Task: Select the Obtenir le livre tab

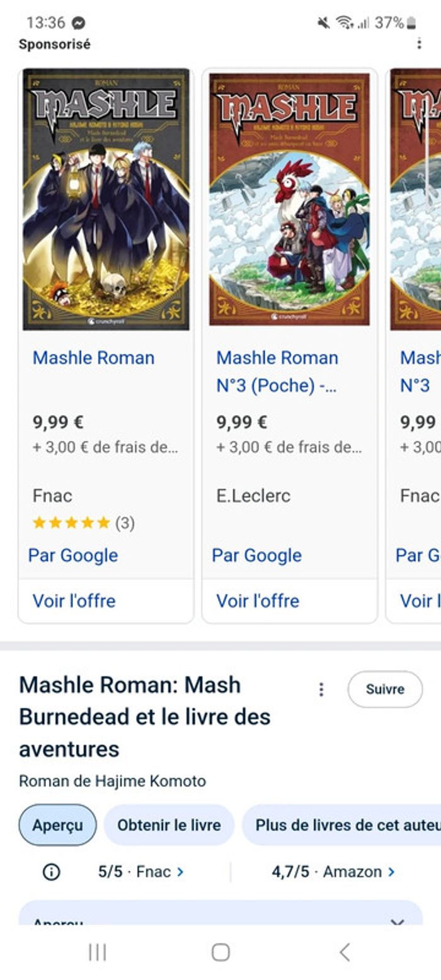Action: tap(168, 824)
